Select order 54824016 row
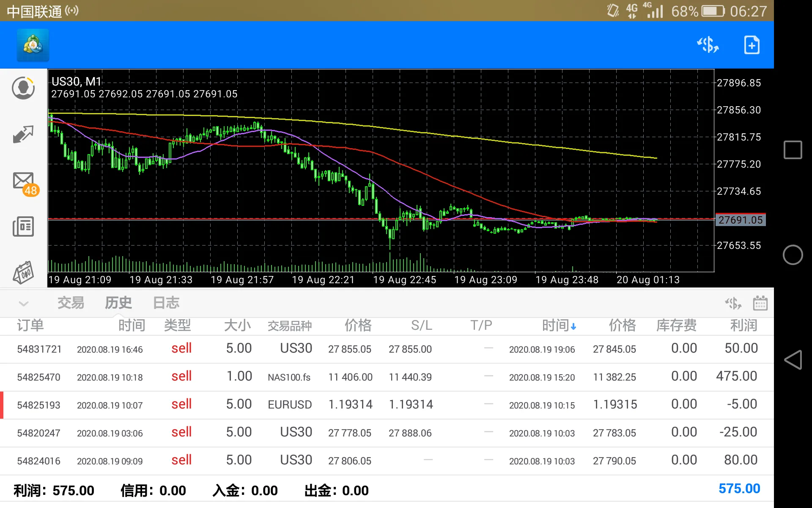The width and height of the screenshot is (812, 508). point(387,461)
